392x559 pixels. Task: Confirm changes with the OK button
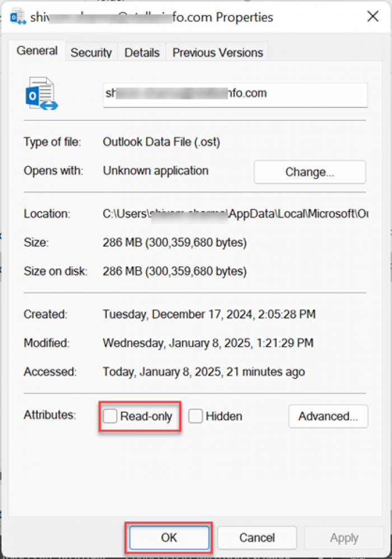pyautogui.click(x=169, y=537)
